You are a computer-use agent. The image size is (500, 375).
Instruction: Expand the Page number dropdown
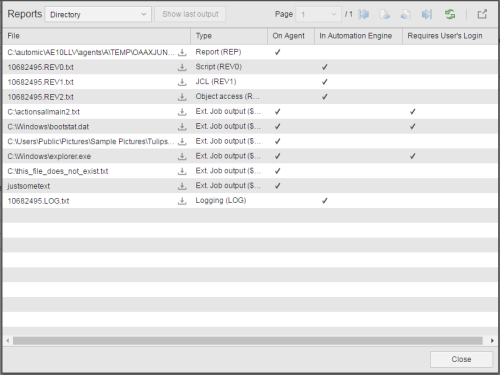[x=318, y=15]
